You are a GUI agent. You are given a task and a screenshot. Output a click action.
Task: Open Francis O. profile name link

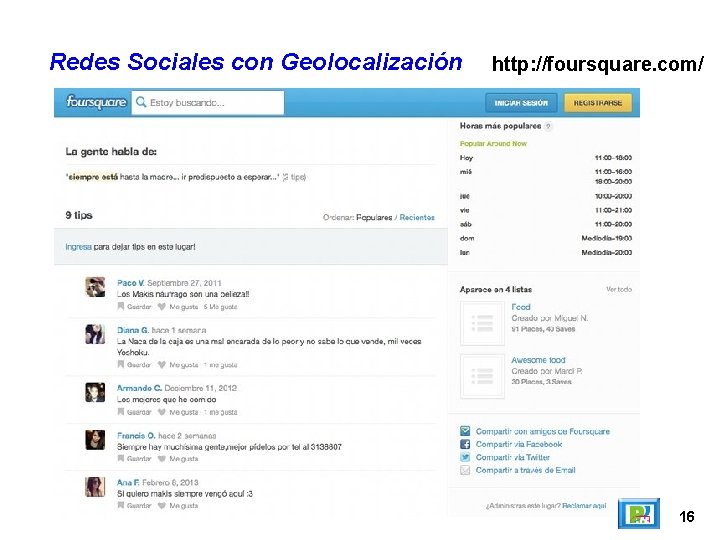[x=136, y=436]
